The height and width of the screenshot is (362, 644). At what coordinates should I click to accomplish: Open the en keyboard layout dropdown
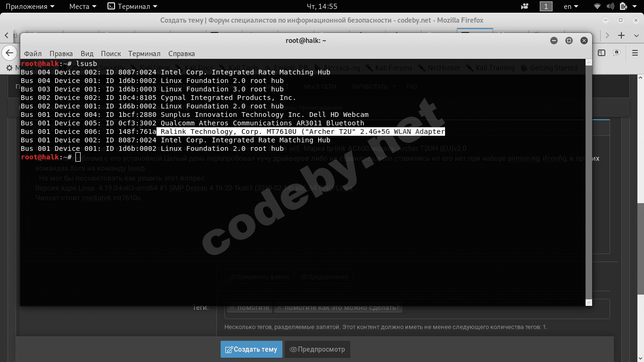572,7
